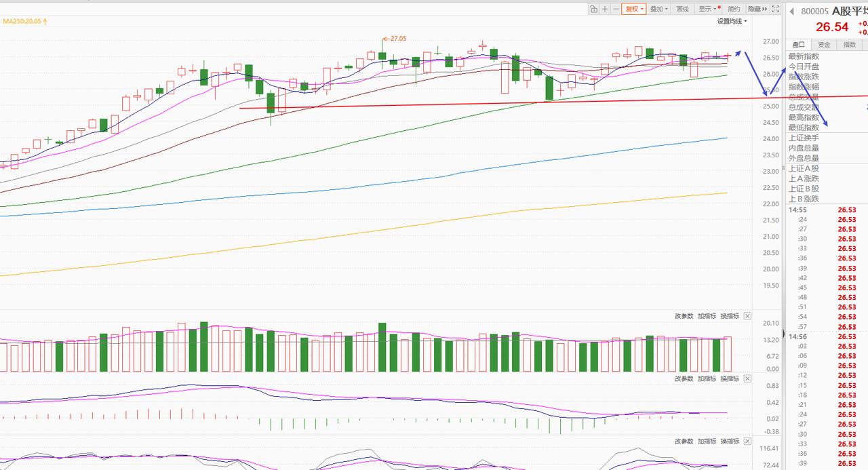This screenshot has width=868, height=470.
Task: Click the 800005 stock code
Action: pyautogui.click(x=814, y=11)
